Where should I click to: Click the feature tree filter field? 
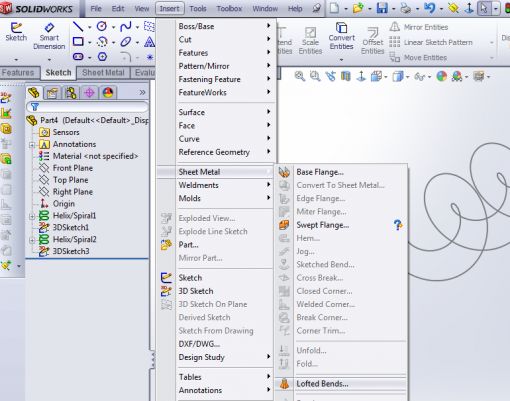point(87,107)
